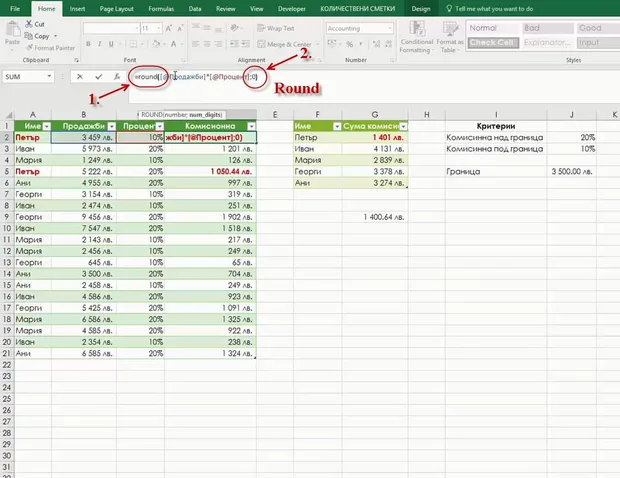Image resolution: width=620 pixels, height=478 pixels.
Task: Switch to the Page Layout tab
Action: tap(117, 8)
